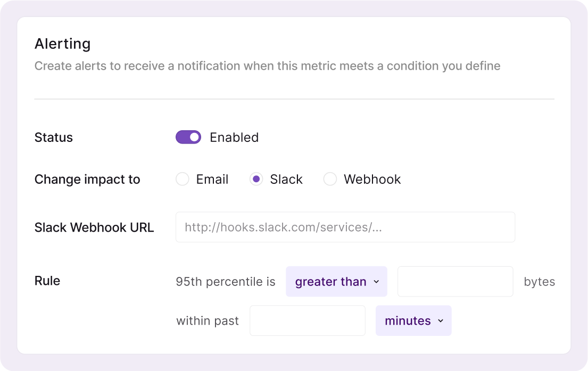Viewport: 588px width, 371px height.
Task: Click the Slack Webhook URL input field
Action: [345, 227]
